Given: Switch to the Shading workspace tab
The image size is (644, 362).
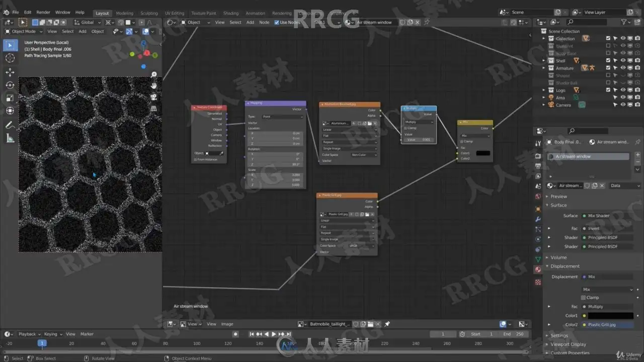Looking at the screenshot, I should 231,13.
